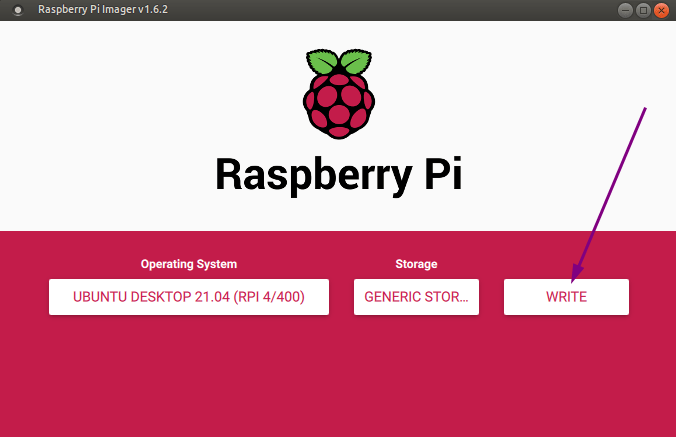Image resolution: width=676 pixels, height=437 pixels.
Task: Click crimson gap between Storage and Write buttons
Action: pos(491,297)
